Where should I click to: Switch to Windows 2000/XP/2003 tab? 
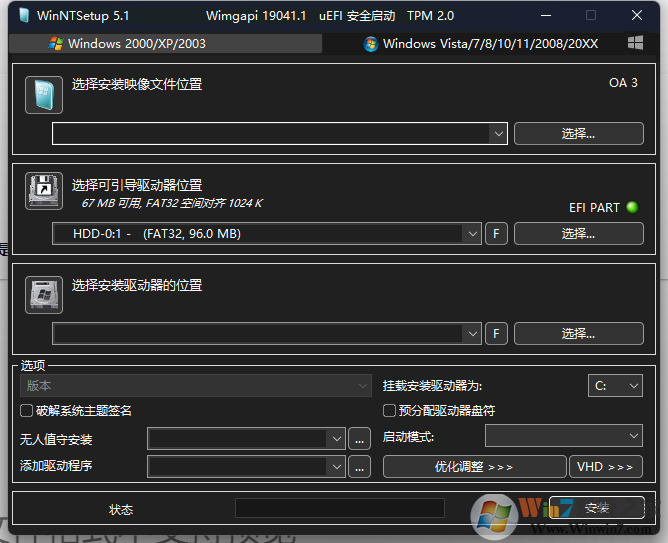(165, 43)
